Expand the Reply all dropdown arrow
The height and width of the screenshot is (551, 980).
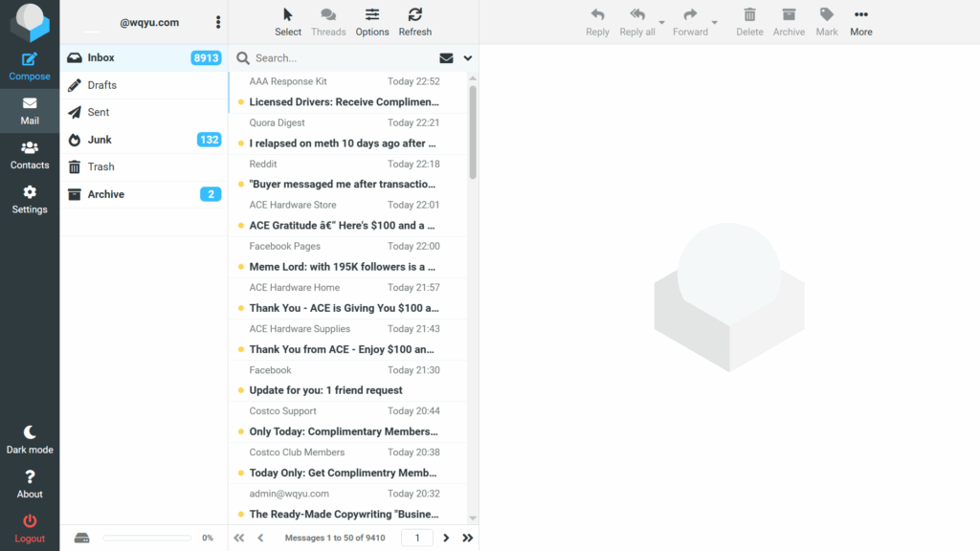click(x=662, y=23)
